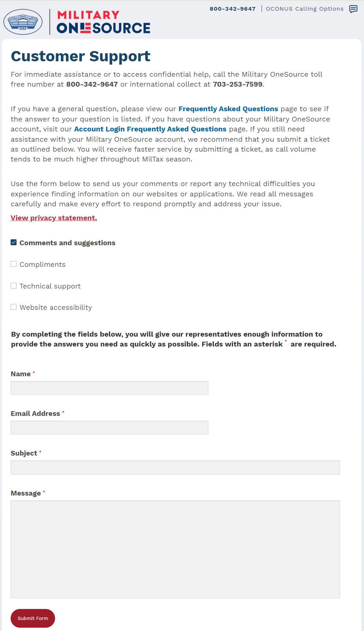The height and width of the screenshot is (631, 364).
Task: Open the live chat icon in header
Action: 353,9
